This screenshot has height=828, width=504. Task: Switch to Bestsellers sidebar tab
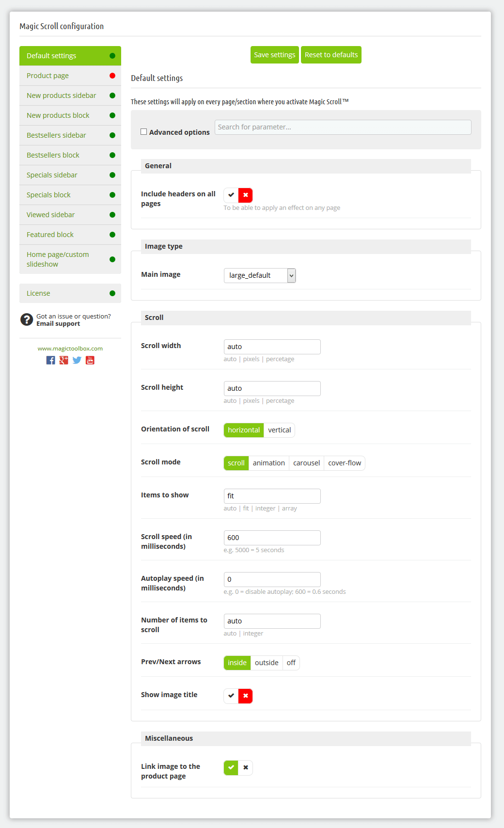click(x=70, y=135)
